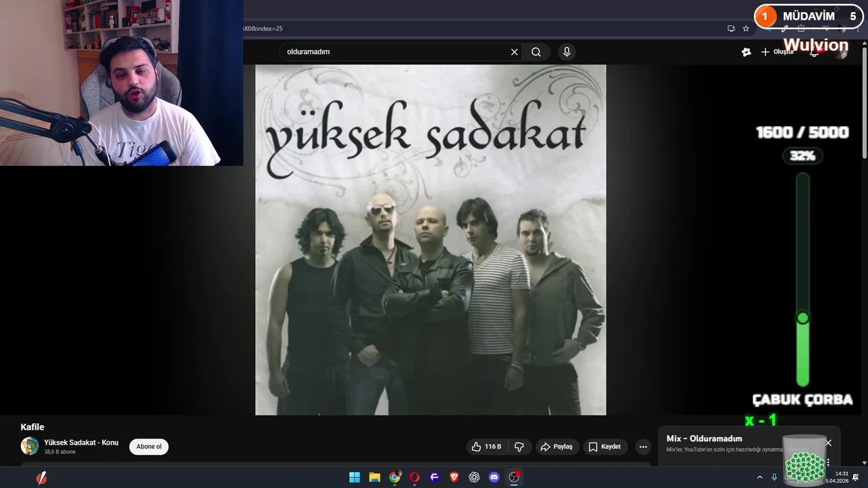Start voice search with the microphone icon
Screen dimensions: 868x488
567,52
